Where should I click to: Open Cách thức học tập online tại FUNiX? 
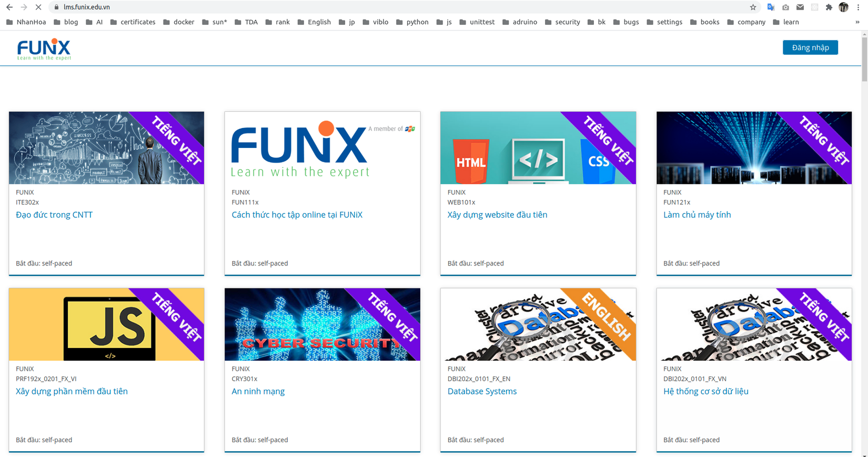(x=297, y=215)
